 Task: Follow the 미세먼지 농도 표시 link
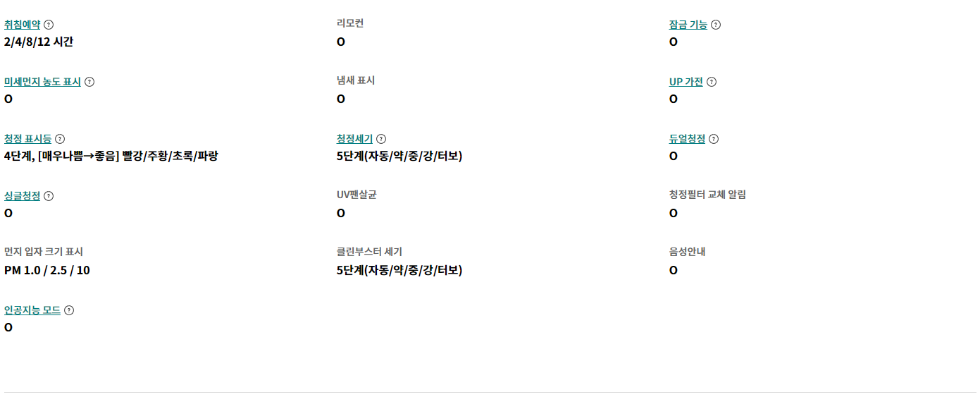click(x=42, y=82)
